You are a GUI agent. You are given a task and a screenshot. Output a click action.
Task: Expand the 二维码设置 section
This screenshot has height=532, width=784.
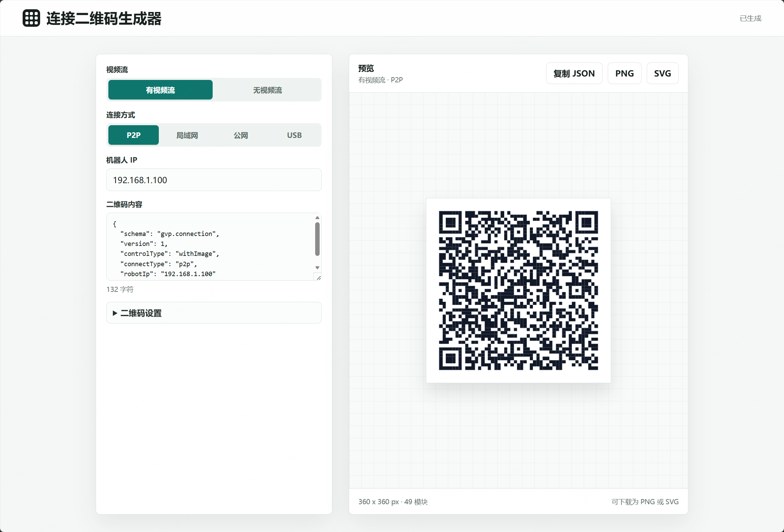pos(214,313)
